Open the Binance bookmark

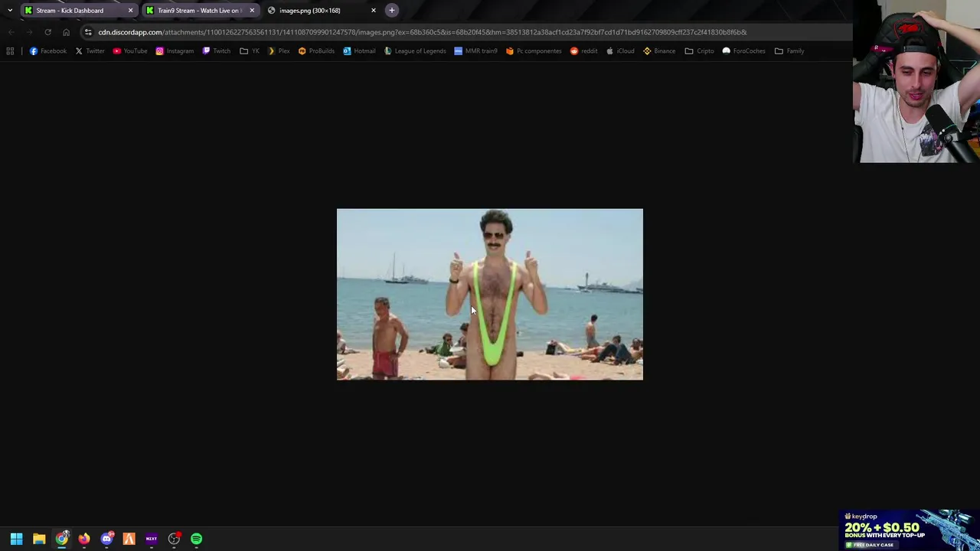pos(659,51)
